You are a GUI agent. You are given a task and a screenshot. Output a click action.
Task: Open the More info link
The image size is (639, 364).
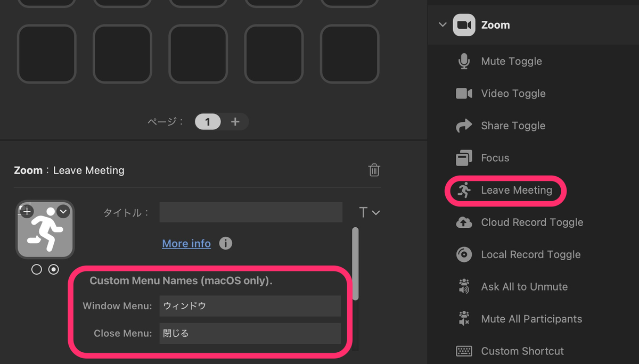(x=186, y=243)
